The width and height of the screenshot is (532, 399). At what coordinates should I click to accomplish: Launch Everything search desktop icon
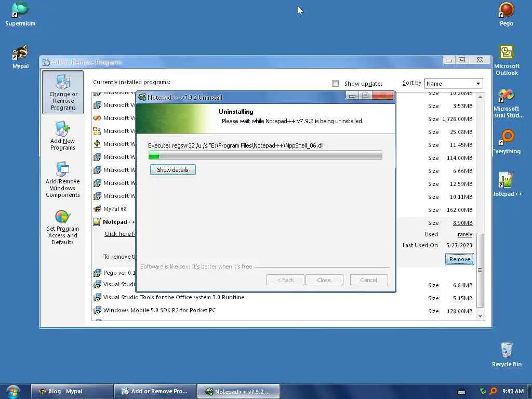point(507,142)
